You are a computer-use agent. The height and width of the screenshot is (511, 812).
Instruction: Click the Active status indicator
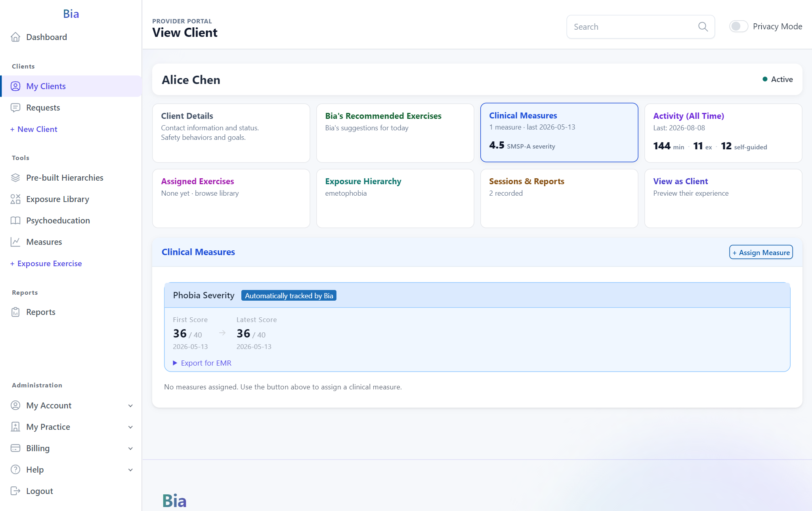[778, 79]
